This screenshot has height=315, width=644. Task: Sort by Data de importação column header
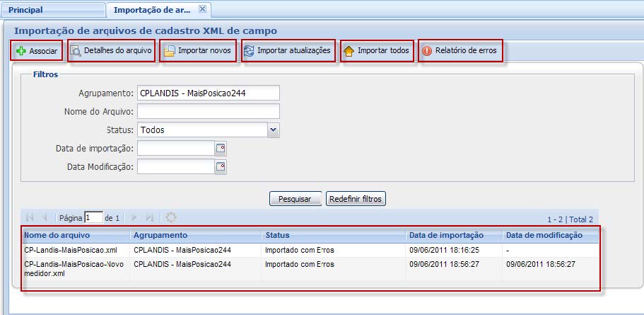[x=446, y=235]
